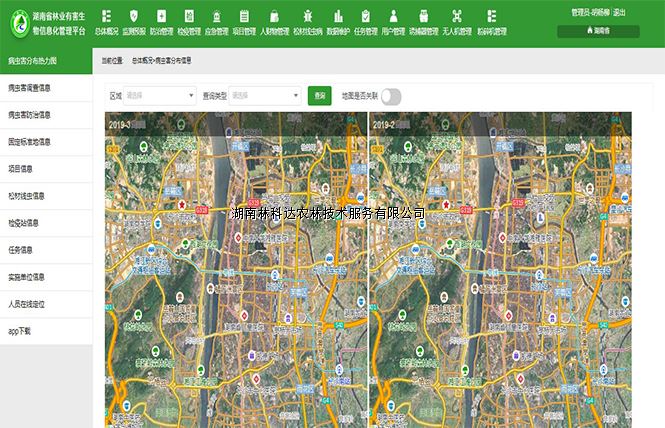The height and width of the screenshot is (428, 665).
Task: Select the 应急管理 emergency icon
Action: pyautogui.click(x=216, y=15)
